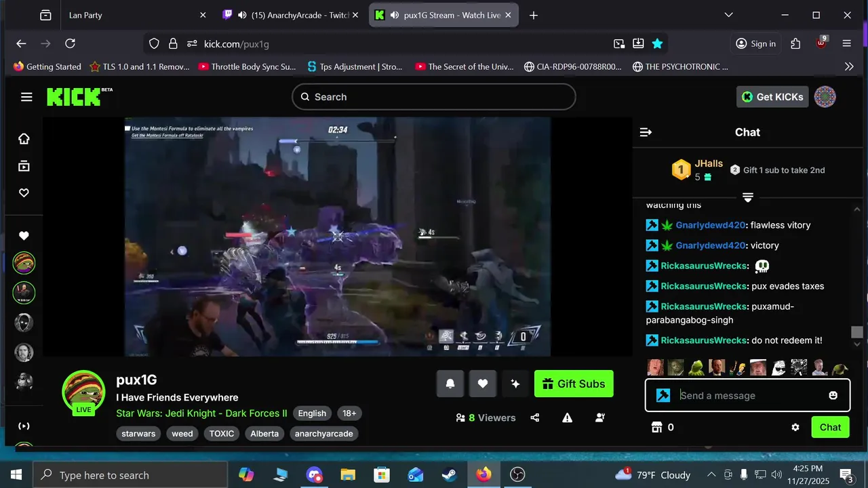Screen dimensions: 868x488
Task: Mute audio on the pux1G Stream tab
Action: coord(395,15)
